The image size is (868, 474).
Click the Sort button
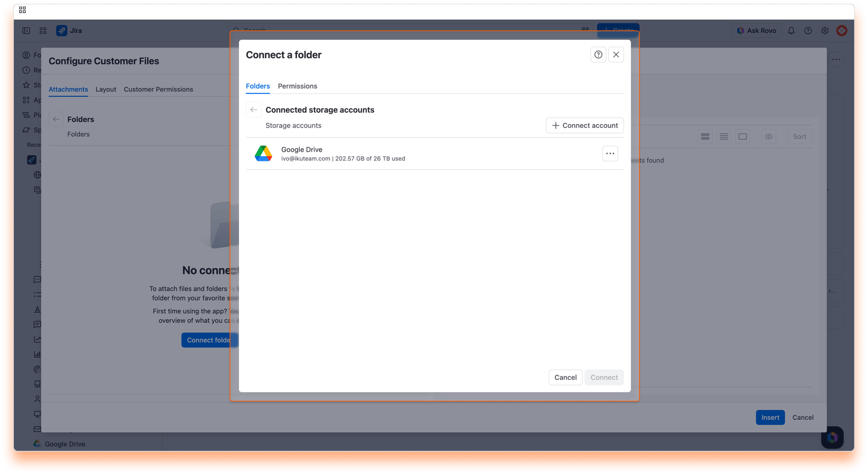click(x=799, y=136)
